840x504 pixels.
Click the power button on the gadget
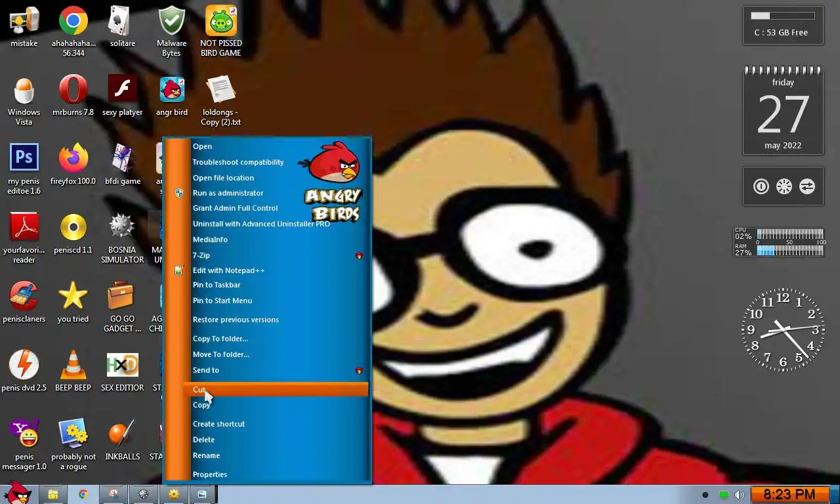click(761, 186)
